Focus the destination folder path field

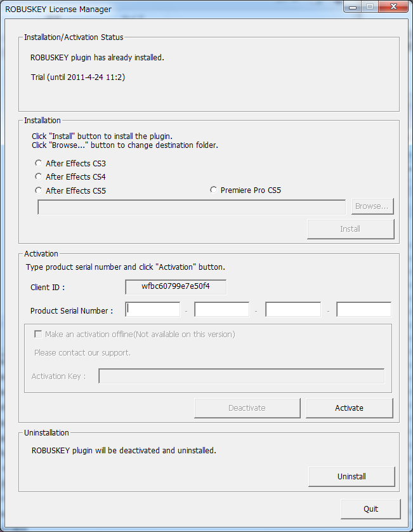[192, 207]
